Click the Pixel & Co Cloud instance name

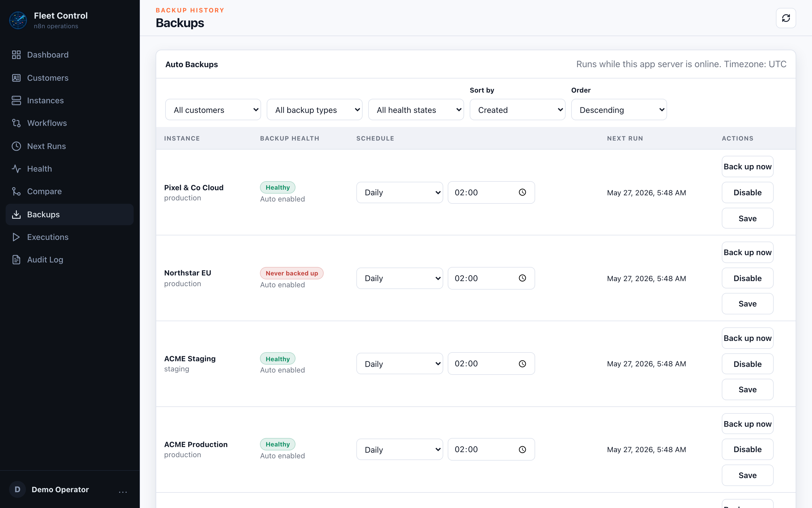point(194,187)
